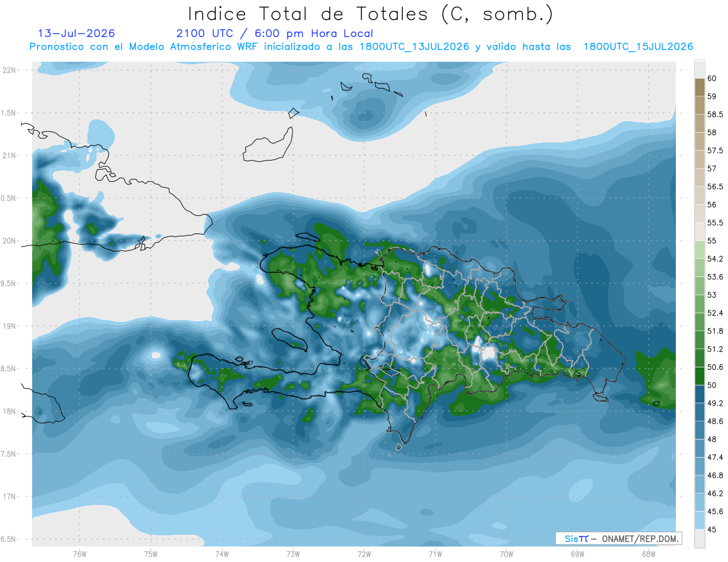728x562 pixels.
Task: Click the legend value 45.6
Action: pyautogui.click(x=715, y=512)
